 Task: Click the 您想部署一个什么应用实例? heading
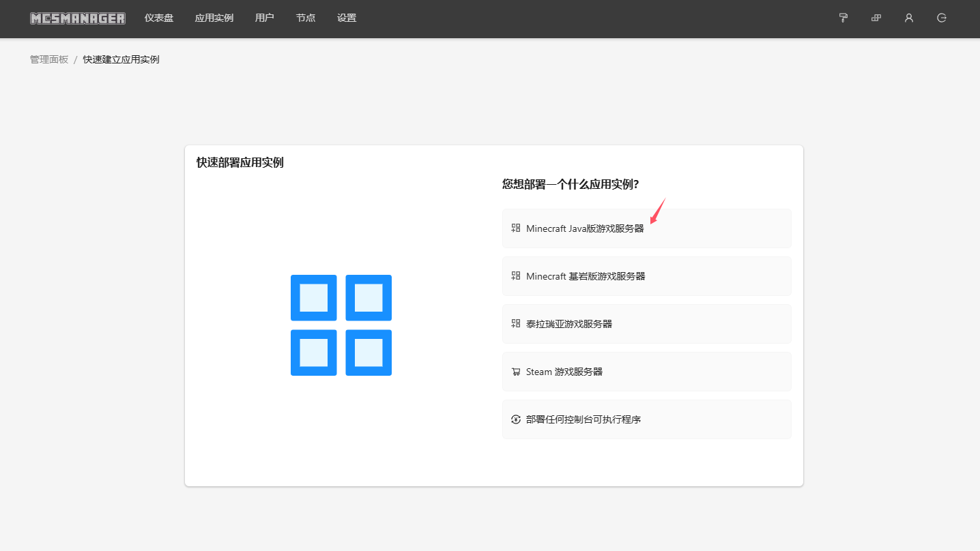571,184
